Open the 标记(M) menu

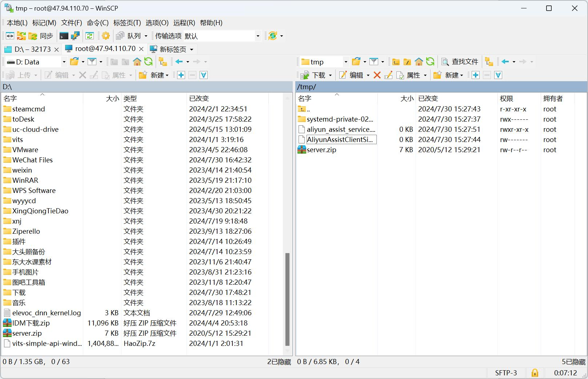pos(44,23)
